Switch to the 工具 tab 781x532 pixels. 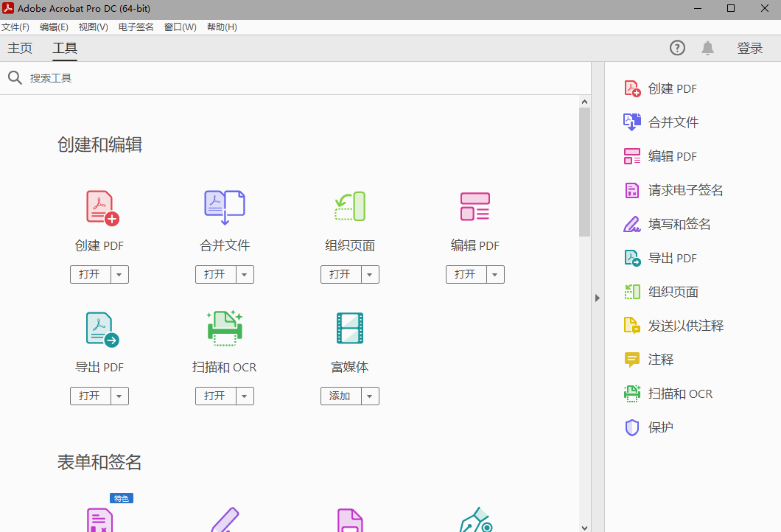coord(65,48)
